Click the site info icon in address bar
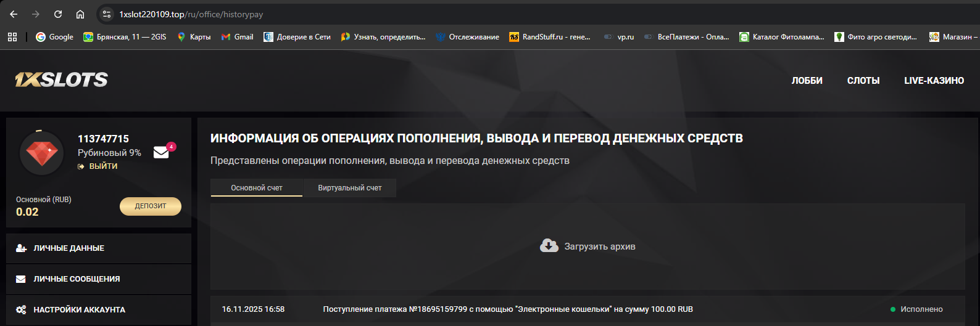The height and width of the screenshot is (326, 980). [x=107, y=14]
